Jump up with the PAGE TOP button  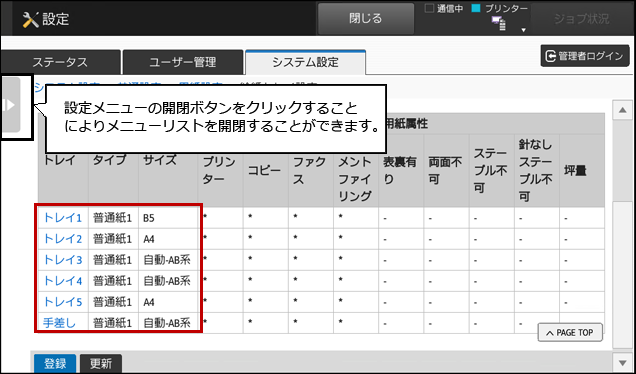570,333
